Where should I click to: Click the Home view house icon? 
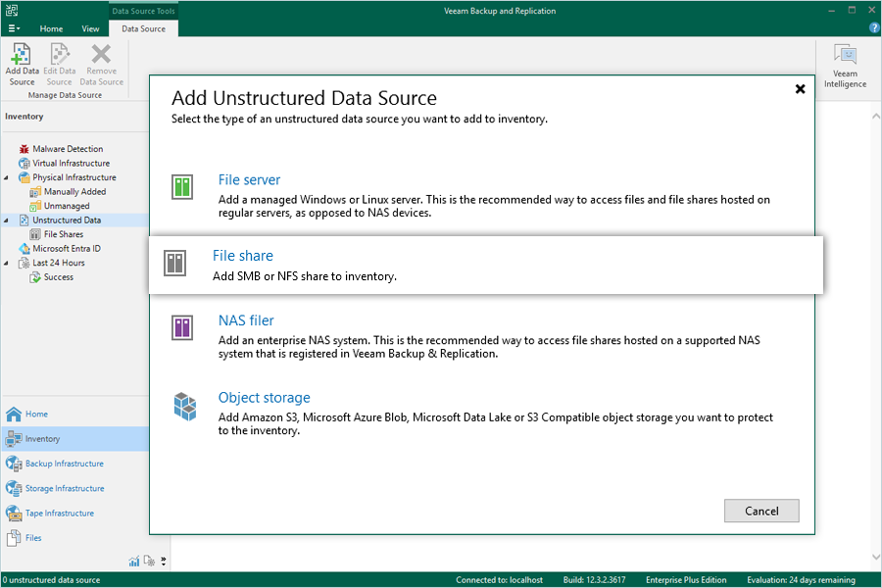click(14, 415)
